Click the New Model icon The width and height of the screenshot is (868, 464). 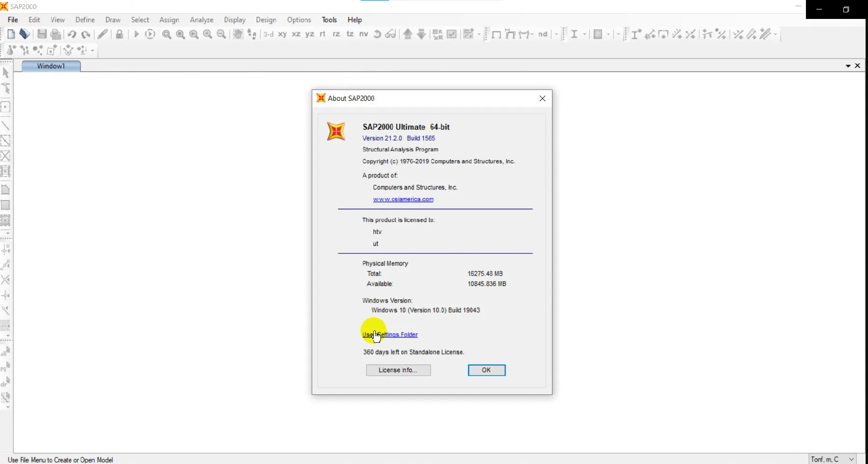pos(11,34)
